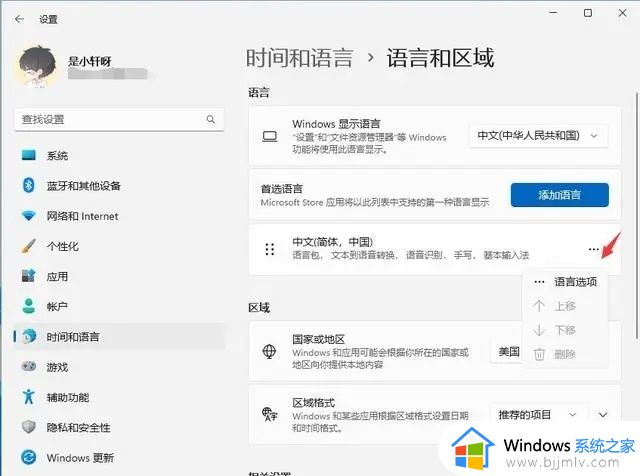Click the 首选语言 heading text

(x=282, y=189)
